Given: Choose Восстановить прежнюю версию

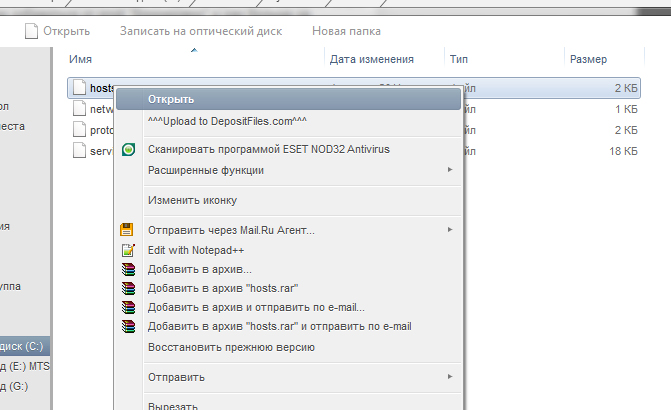Looking at the screenshot, I should tap(231, 347).
